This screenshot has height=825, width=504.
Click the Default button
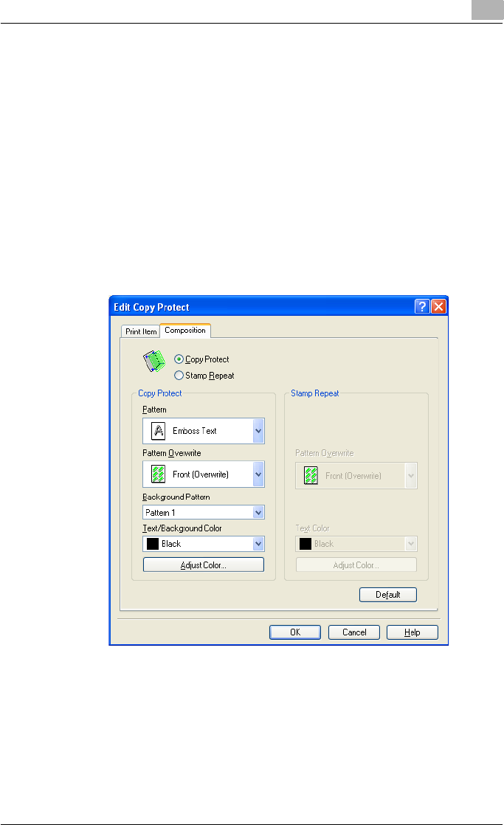pyautogui.click(x=388, y=595)
